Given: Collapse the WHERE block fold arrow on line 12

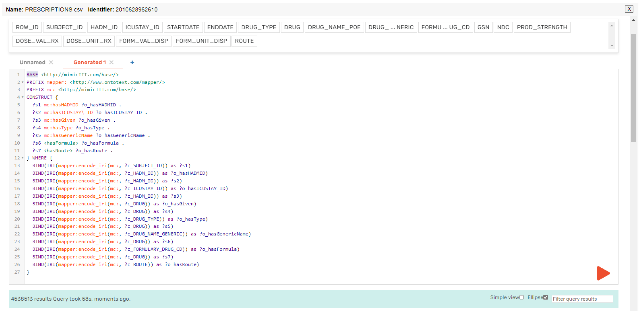Looking at the screenshot, I should tap(22, 158).
